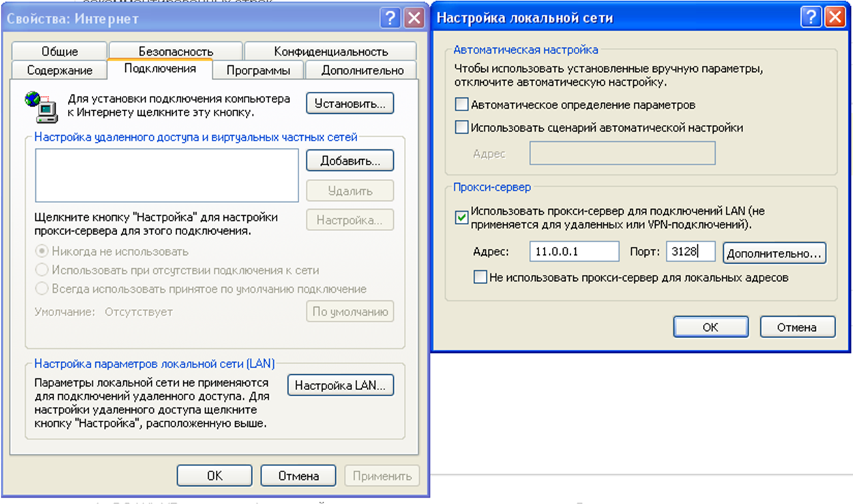The image size is (853, 504).
Task: Select the Подключения tab
Action: tap(160, 69)
